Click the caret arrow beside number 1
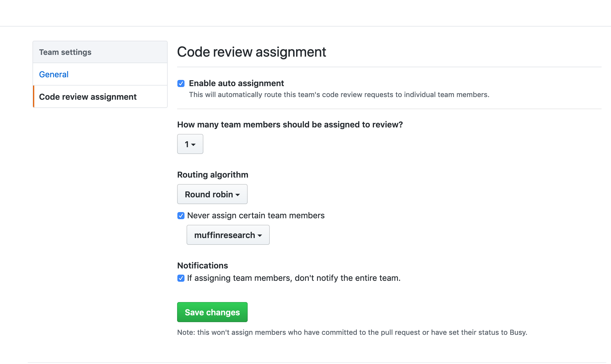The image size is (611, 364). click(194, 145)
